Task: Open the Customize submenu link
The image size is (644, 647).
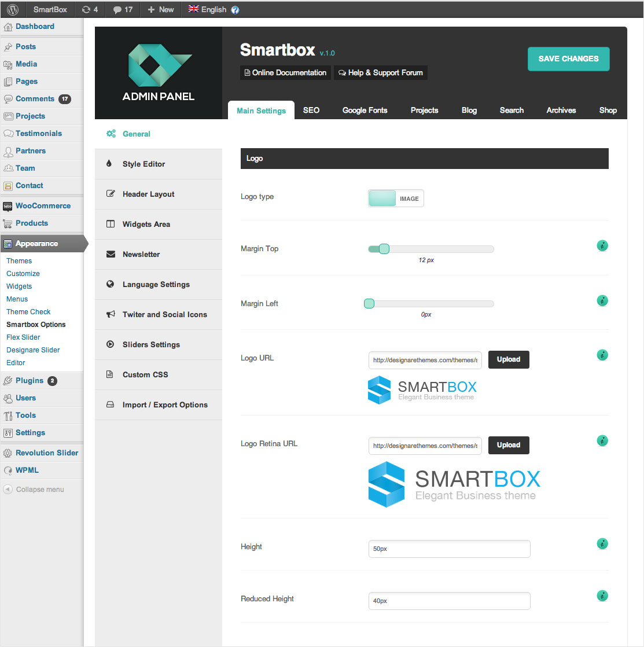Action: click(x=23, y=274)
